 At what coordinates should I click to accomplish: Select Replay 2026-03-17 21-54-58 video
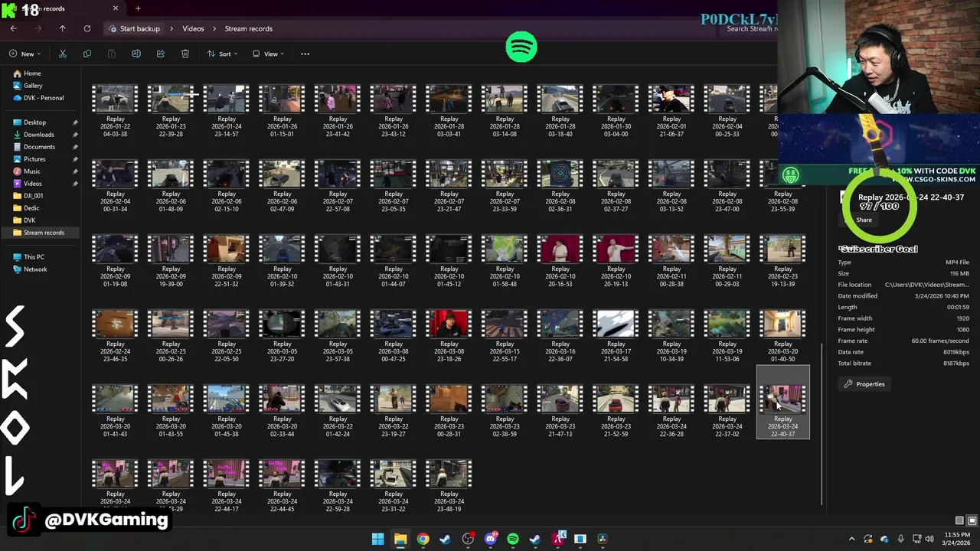point(616,336)
